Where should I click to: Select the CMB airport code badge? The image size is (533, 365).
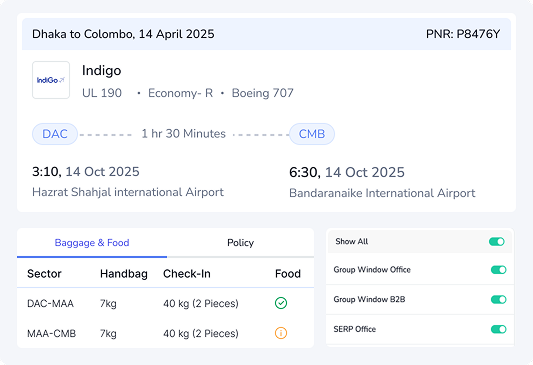312,134
